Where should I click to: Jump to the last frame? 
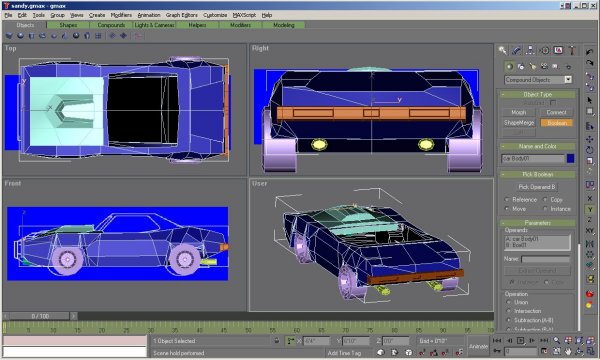pyautogui.click(x=544, y=340)
